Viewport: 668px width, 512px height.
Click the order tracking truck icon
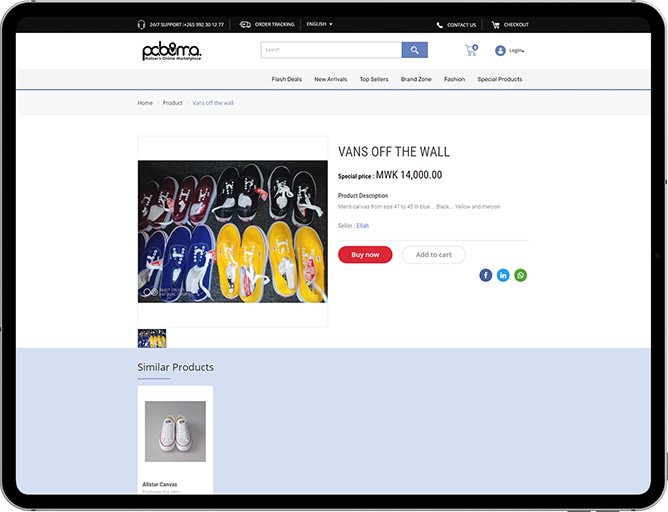[x=245, y=25]
